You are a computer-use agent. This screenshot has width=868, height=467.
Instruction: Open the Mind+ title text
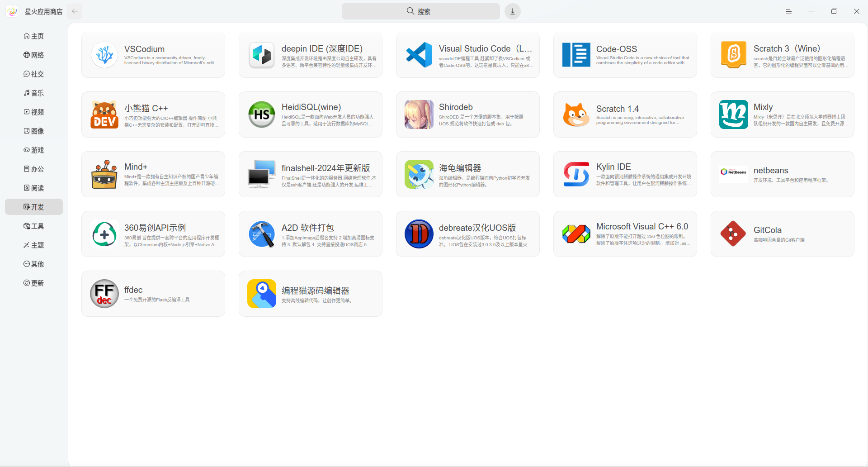coord(136,167)
